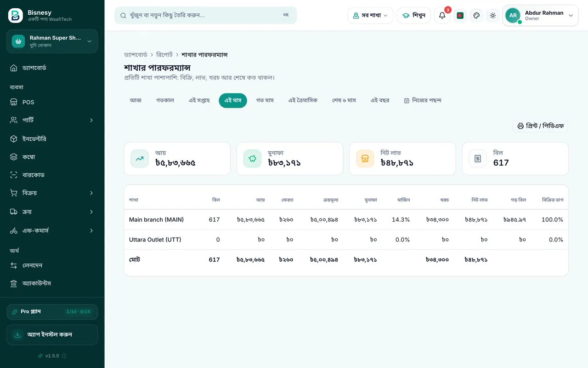588x368 pixels.
Task: Click the প্রিন্ট / পিডিএফ button
Action: click(x=541, y=126)
